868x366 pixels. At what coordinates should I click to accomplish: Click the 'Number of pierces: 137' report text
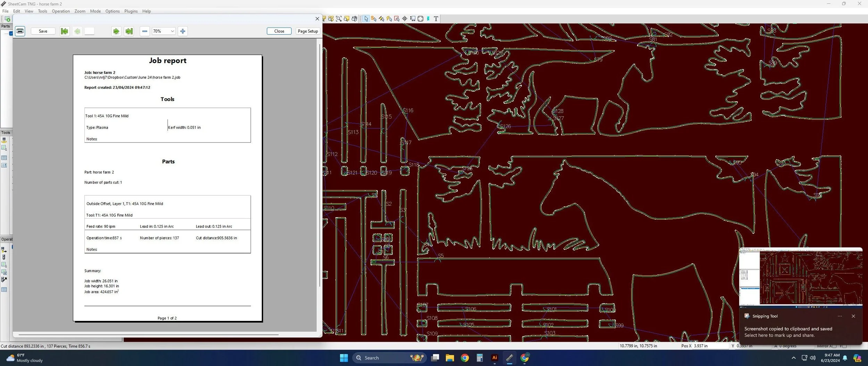point(159,238)
